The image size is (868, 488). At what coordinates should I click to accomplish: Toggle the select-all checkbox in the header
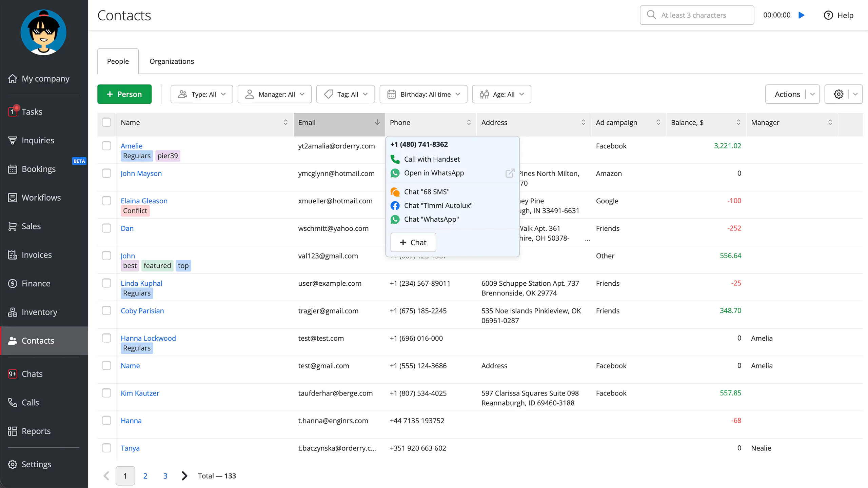pyautogui.click(x=106, y=122)
